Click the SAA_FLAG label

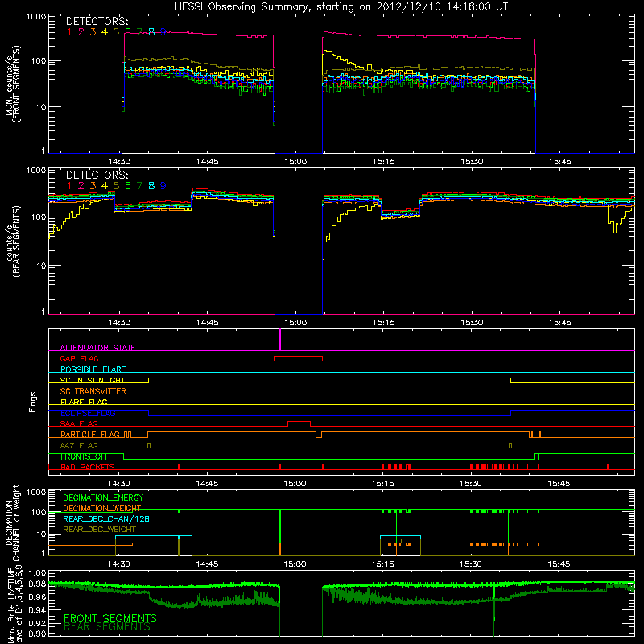79,423
